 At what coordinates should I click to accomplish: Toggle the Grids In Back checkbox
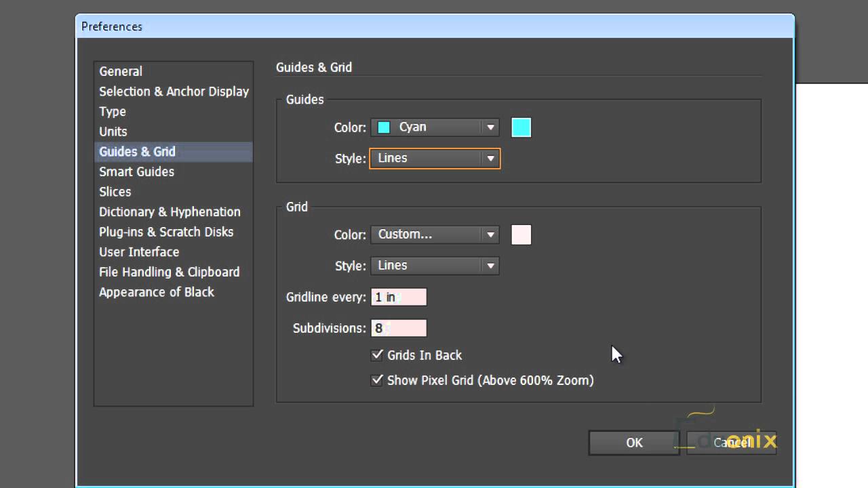377,355
